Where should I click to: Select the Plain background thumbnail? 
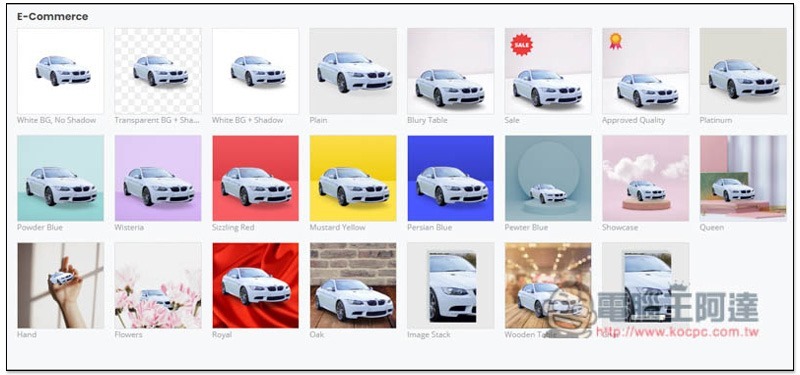pos(353,71)
